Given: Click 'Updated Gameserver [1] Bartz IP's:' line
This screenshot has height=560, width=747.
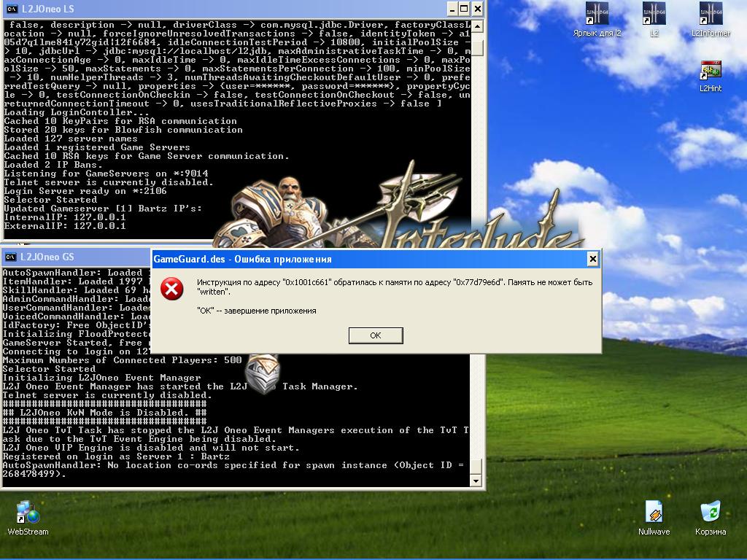Looking at the screenshot, I should [x=103, y=209].
